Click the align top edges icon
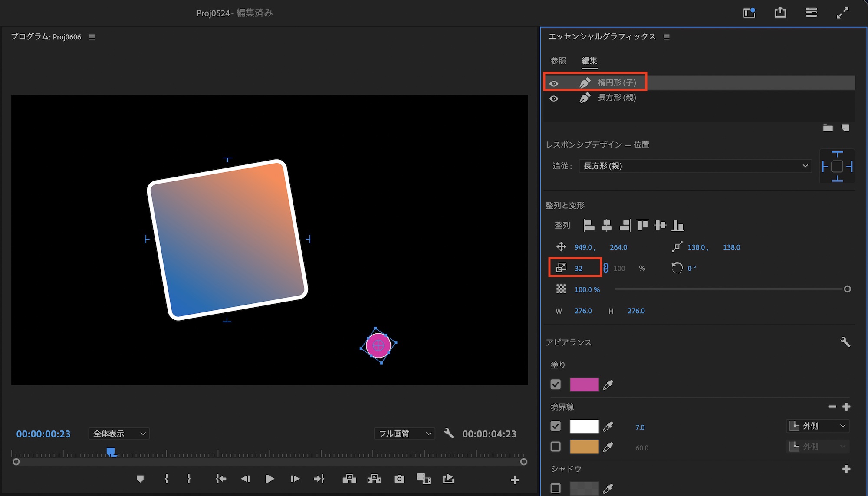This screenshot has height=496, width=868. click(x=642, y=225)
